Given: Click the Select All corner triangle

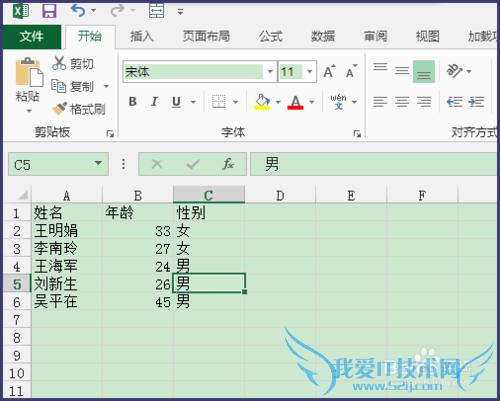Looking at the screenshot, I should point(22,195).
